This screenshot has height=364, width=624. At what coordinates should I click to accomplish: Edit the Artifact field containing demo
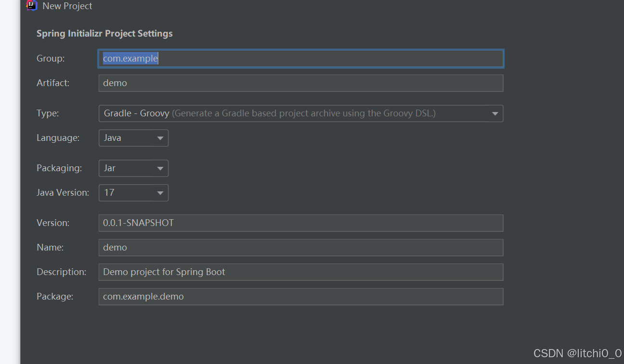[x=301, y=83]
